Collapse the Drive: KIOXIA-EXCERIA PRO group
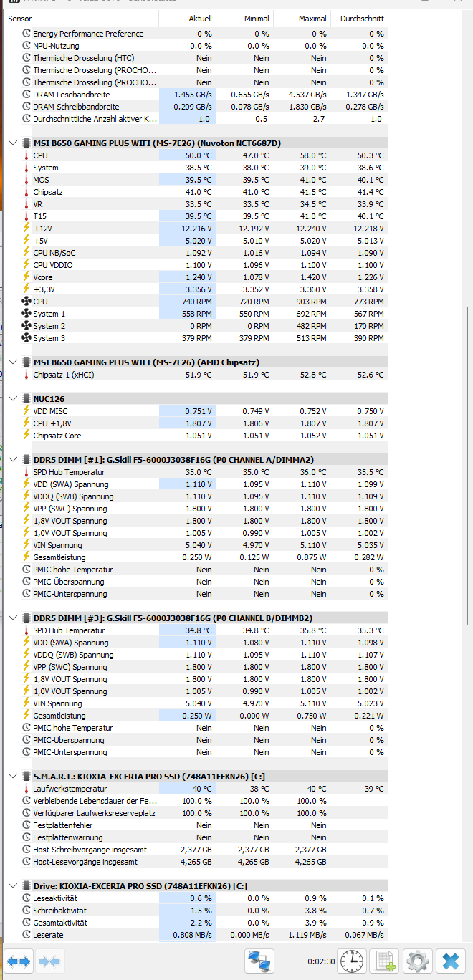The image size is (473, 980). click(x=12, y=886)
